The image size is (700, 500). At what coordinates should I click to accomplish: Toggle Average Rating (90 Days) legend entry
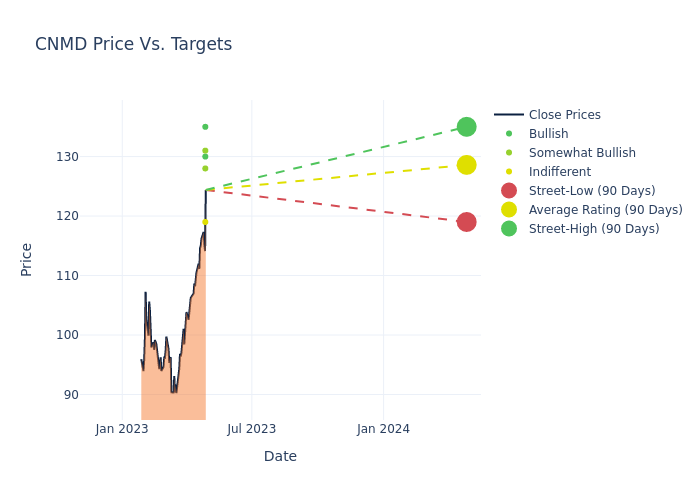click(605, 210)
